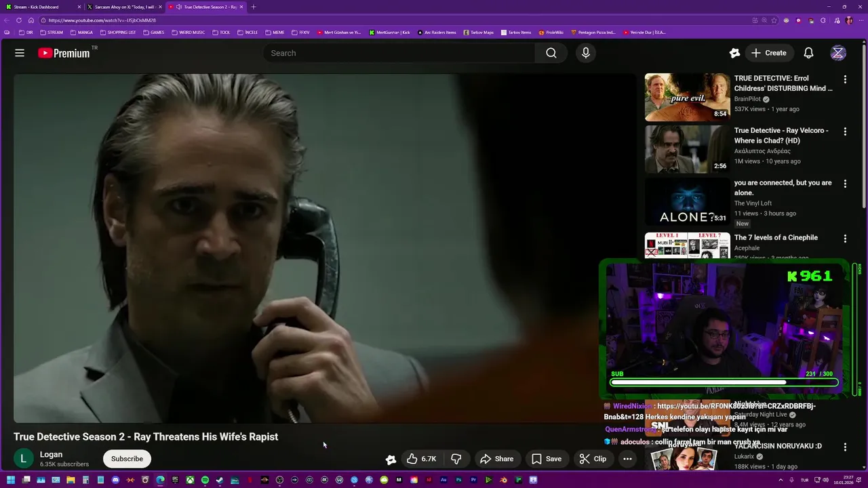
Task: Open the Arc Raiders Items bookmark
Action: tap(437, 33)
